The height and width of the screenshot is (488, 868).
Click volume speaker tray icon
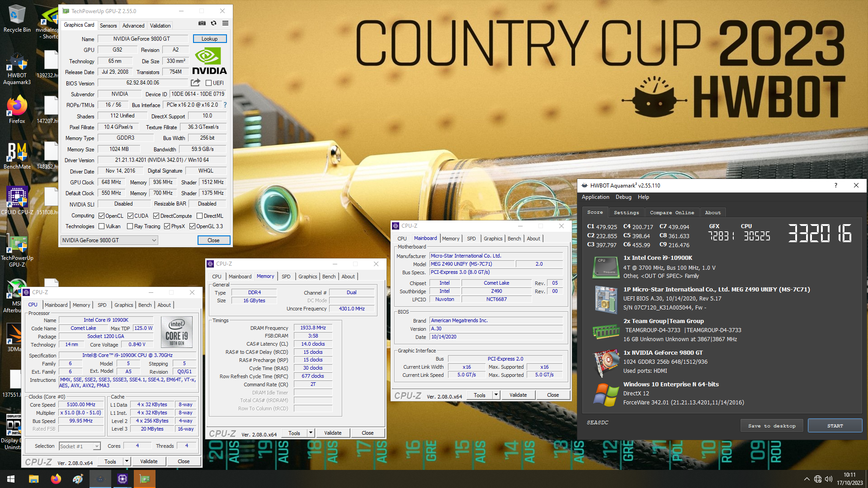pyautogui.click(x=829, y=479)
